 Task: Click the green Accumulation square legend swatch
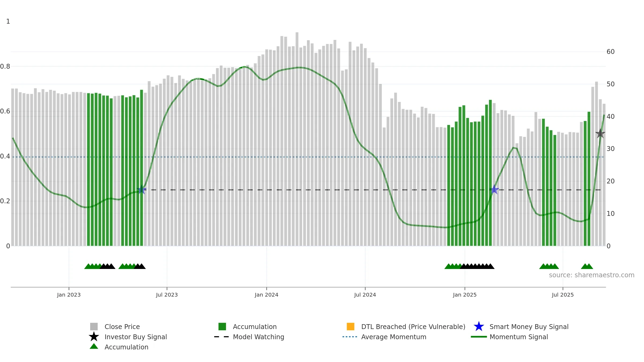pyautogui.click(x=222, y=327)
